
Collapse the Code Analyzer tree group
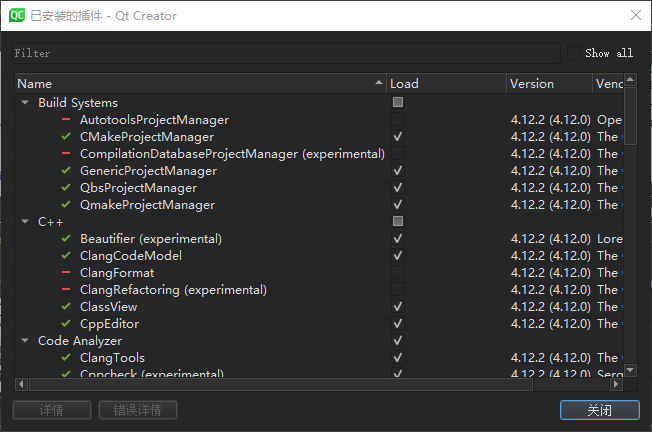click(x=25, y=341)
